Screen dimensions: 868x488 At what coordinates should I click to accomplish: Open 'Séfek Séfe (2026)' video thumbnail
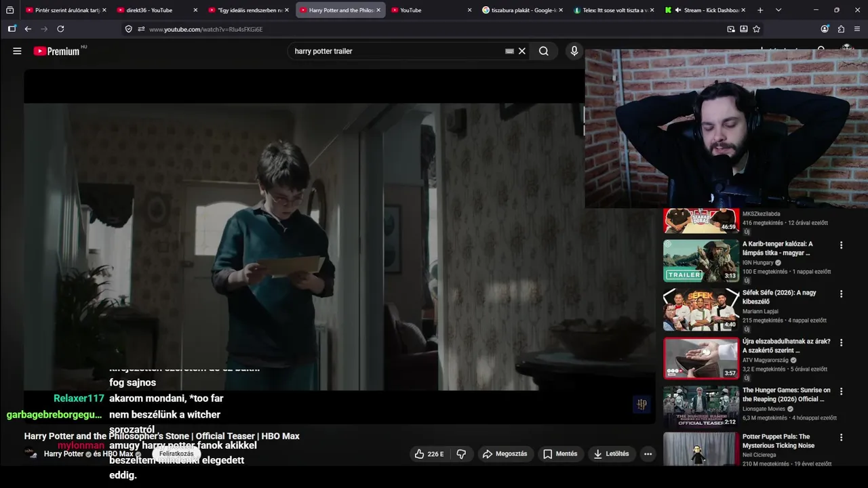click(x=701, y=310)
